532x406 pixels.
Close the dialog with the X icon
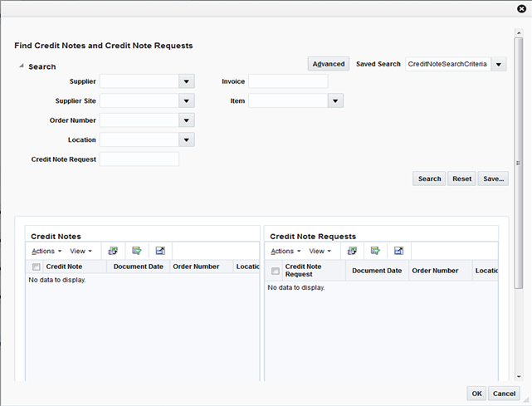(x=521, y=8)
